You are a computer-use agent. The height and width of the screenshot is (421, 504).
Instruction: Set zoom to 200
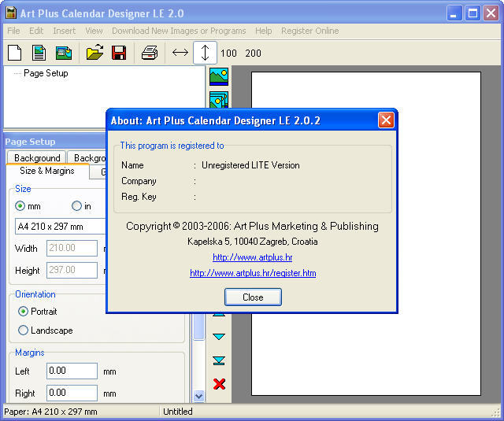click(x=254, y=54)
